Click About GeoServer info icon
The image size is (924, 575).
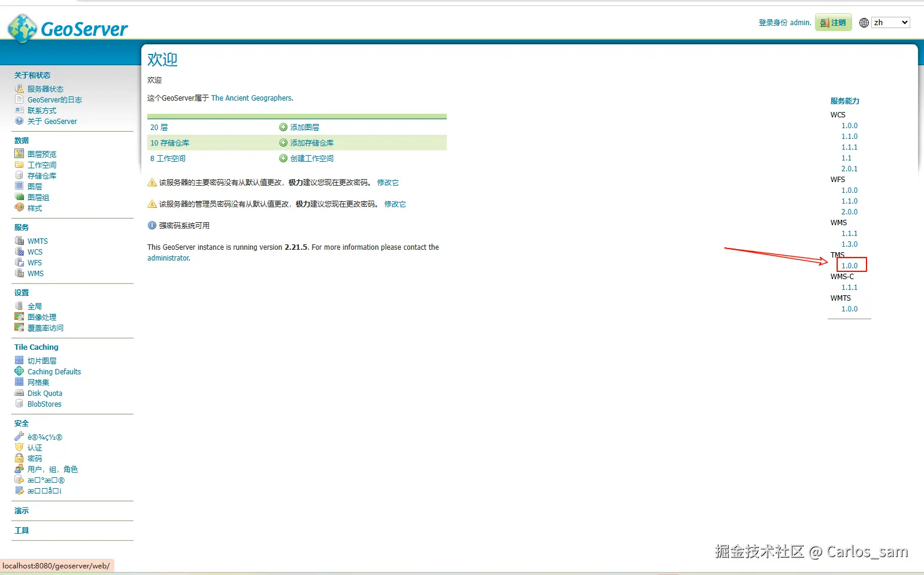click(x=19, y=121)
